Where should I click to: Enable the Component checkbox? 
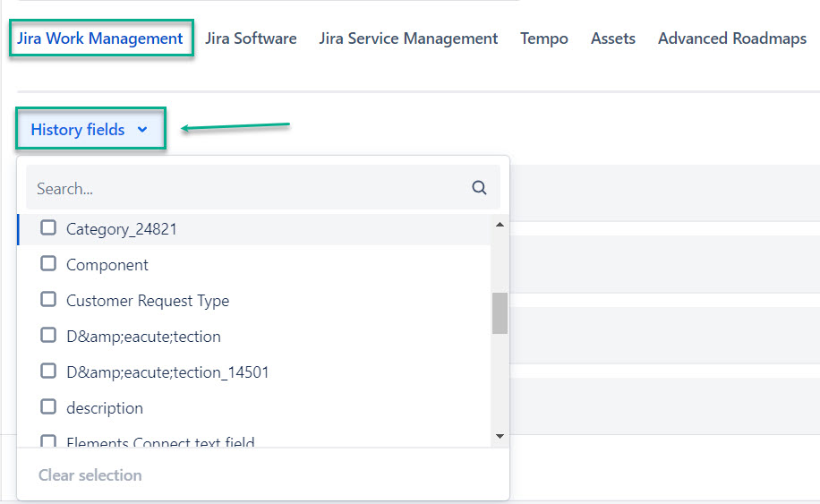pyautogui.click(x=48, y=264)
